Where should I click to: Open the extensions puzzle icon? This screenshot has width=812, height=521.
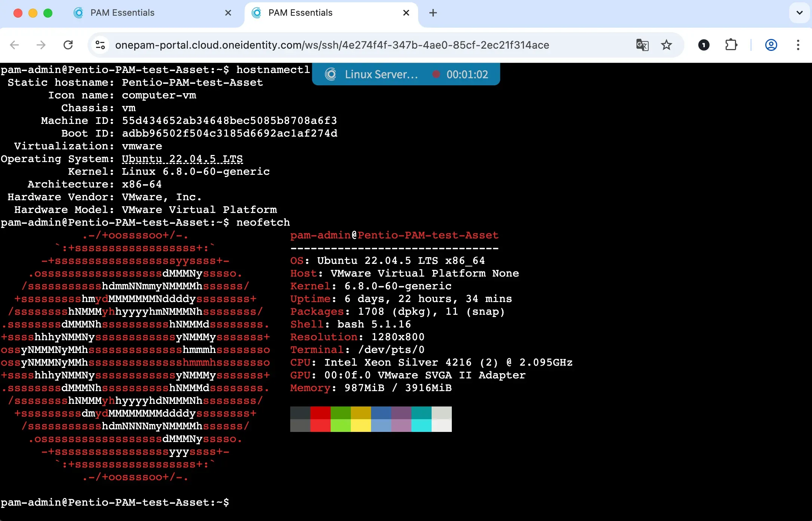[x=731, y=45]
